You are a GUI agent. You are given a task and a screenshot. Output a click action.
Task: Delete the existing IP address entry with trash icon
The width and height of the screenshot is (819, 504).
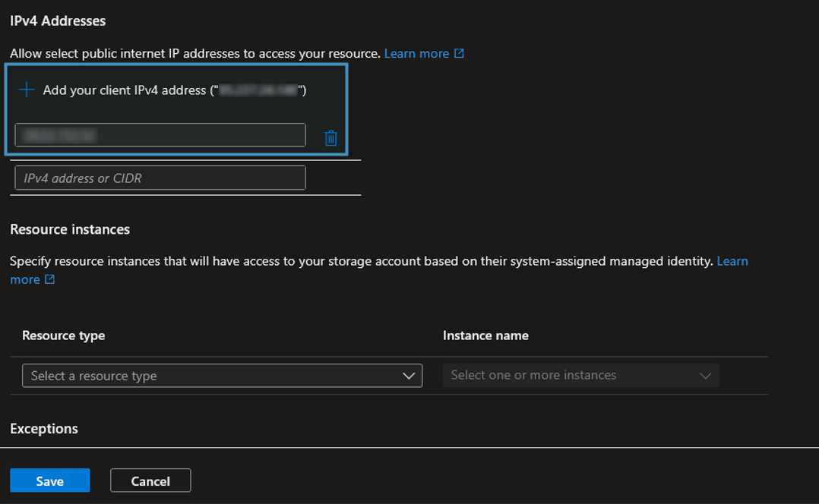pos(330,137)
